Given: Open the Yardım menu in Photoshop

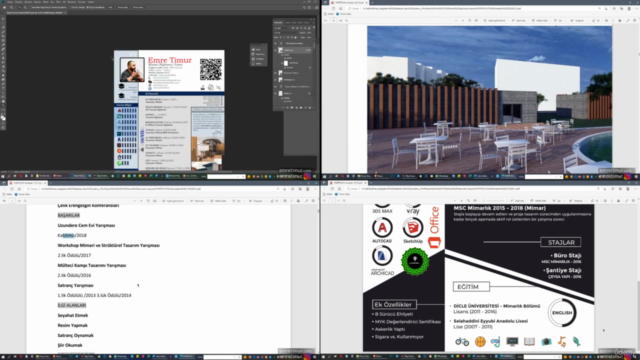Looking at the screenshot, I should click(91, 2).
